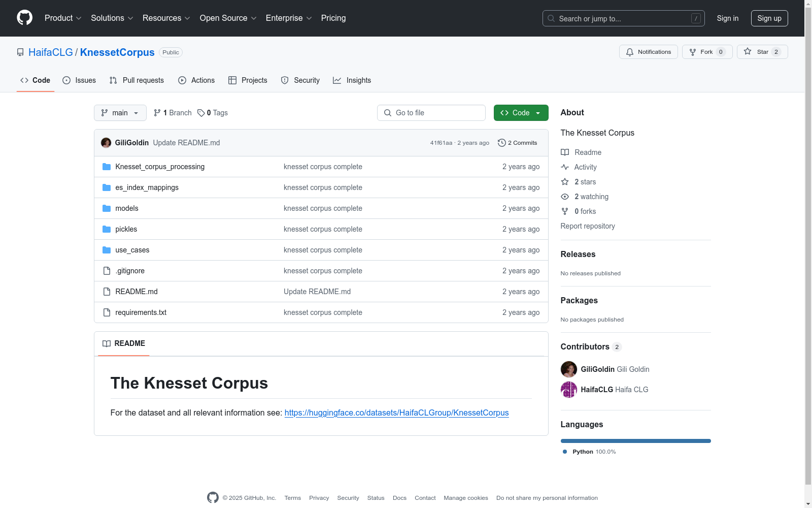Screen dimensions: 812x508
Task: View the 0 forks link in About
Action: 579,211
